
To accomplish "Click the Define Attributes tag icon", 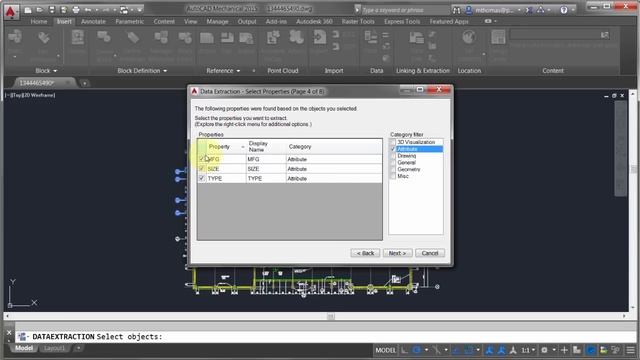I will tap(133, 38).
